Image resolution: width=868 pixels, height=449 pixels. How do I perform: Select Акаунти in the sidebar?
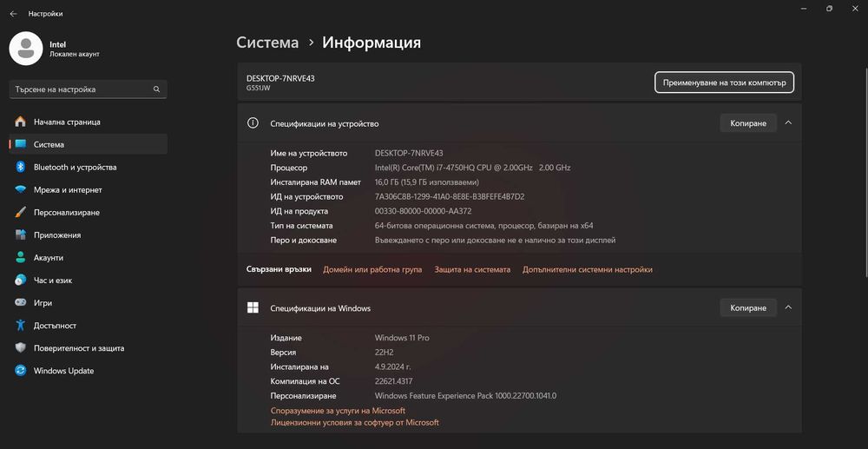click(x=89, y=258)
